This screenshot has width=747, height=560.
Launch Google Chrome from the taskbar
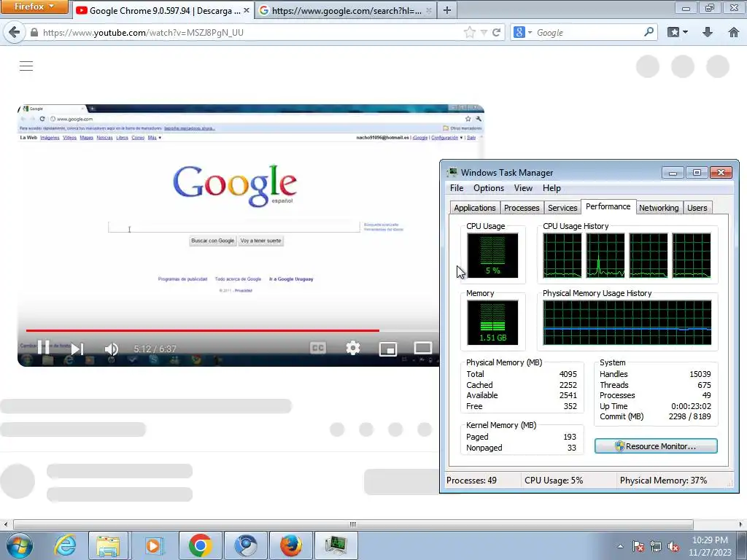coord(200,545)
